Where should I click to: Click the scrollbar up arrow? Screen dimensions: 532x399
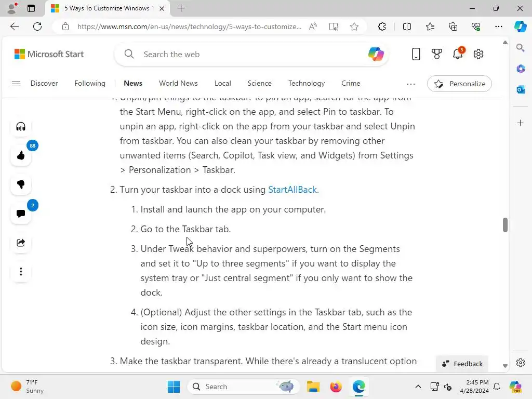point(505,43)
